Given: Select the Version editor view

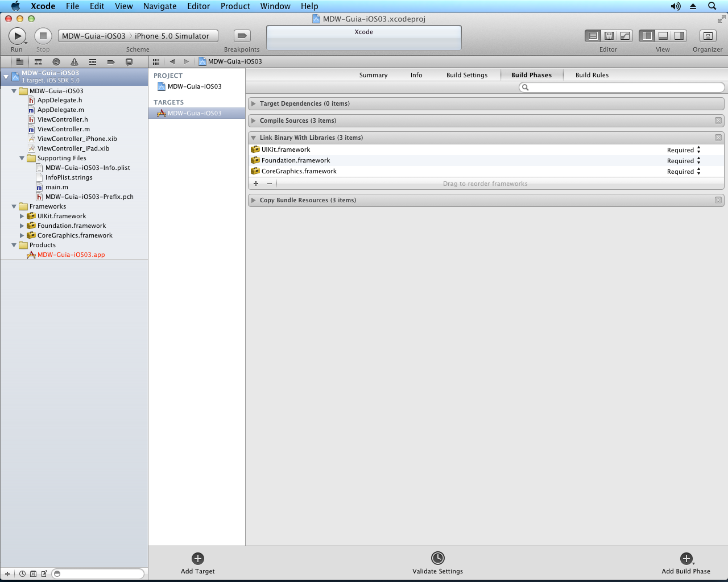Looking at the screenshot, I should pos(624,36).
